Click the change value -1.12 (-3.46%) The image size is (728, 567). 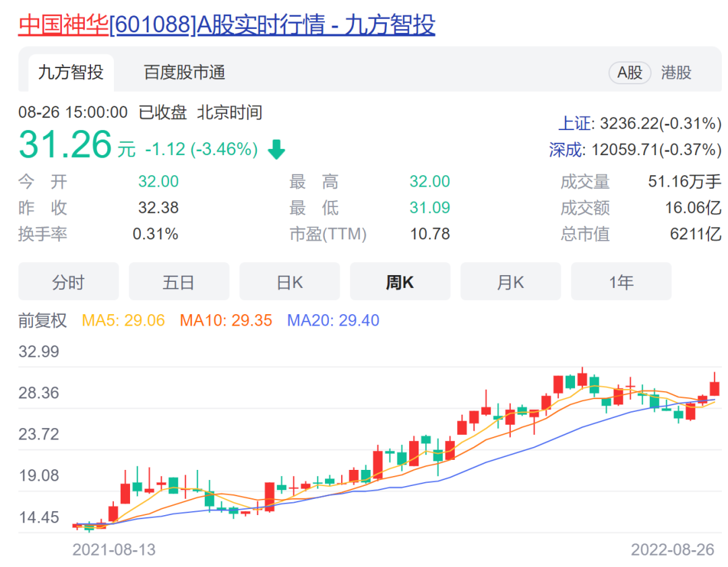[201, 149]
